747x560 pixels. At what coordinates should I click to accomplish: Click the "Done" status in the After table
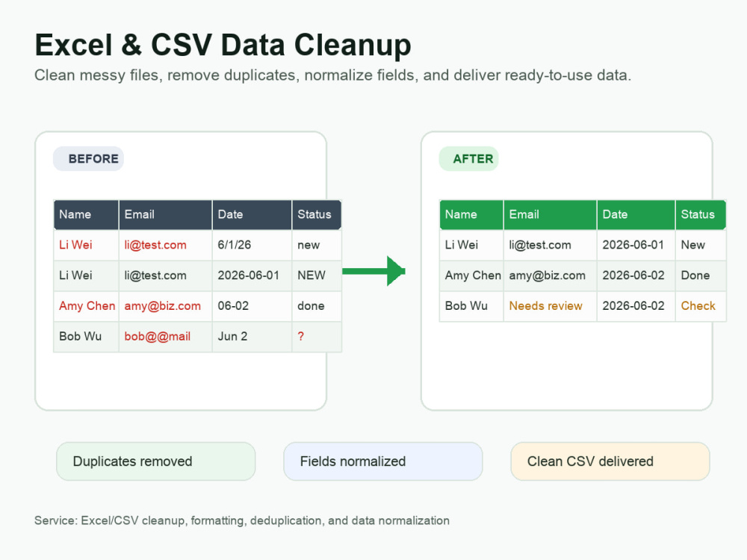[701, 276]
